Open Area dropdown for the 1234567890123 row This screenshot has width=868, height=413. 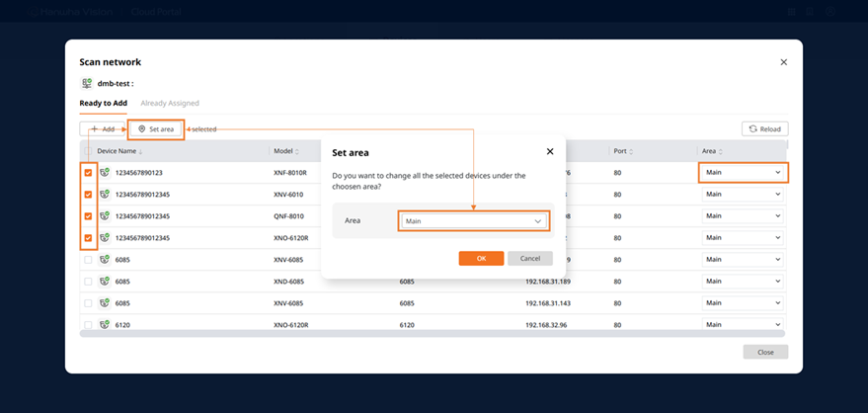click(x=743, y=172)
